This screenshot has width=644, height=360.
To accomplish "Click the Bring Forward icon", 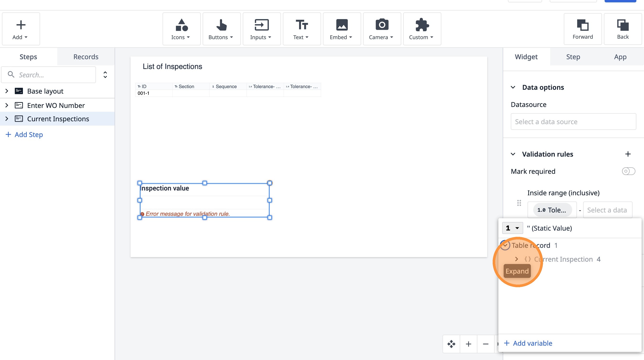I will click(582, 29).
